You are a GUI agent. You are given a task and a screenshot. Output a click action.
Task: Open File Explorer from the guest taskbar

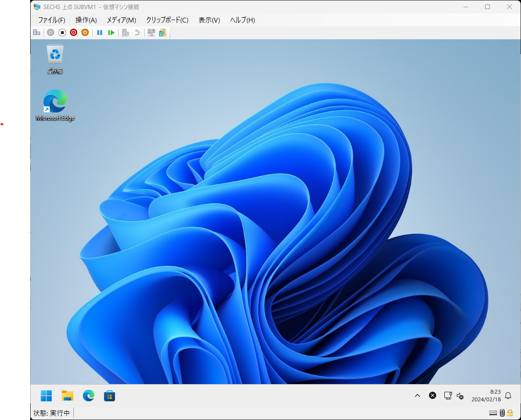(x=68, y=396)
